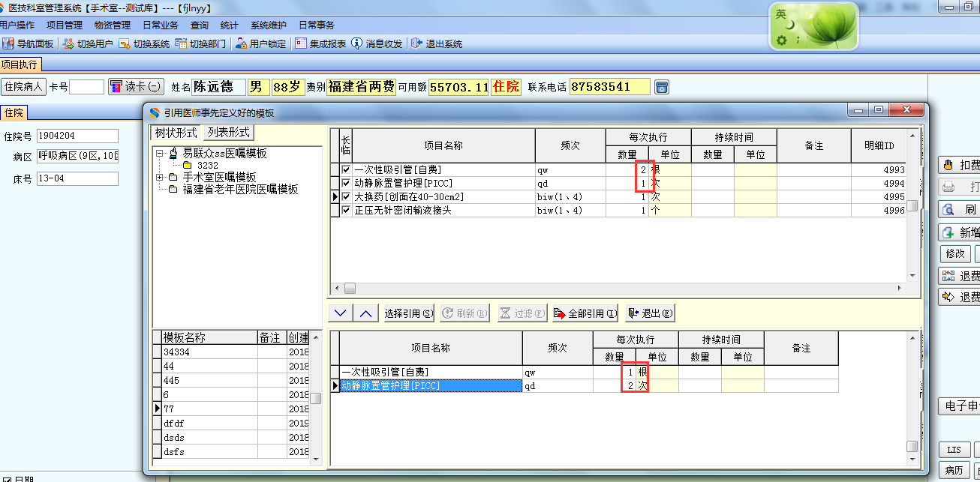Click the down arrow move button
This screenshot has height=482, width=980.
pyautogui.click(x=341, y=313)
